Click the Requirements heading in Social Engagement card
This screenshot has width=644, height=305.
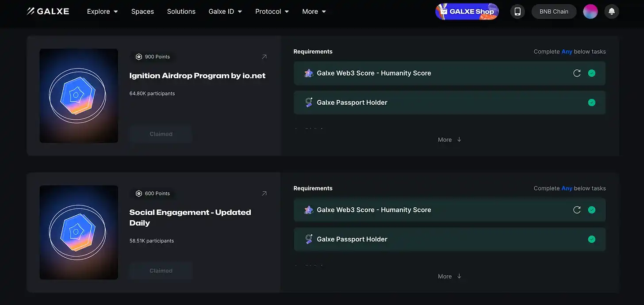313,188
